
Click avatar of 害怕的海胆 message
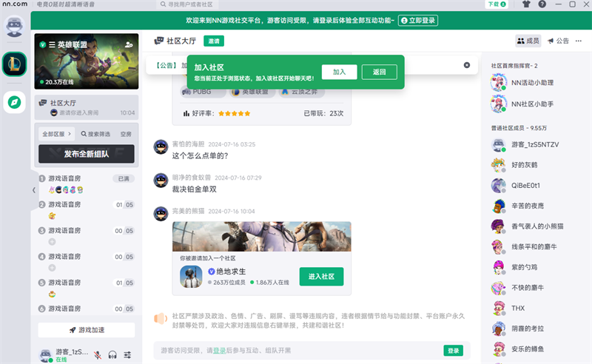(x=161, y=147)
